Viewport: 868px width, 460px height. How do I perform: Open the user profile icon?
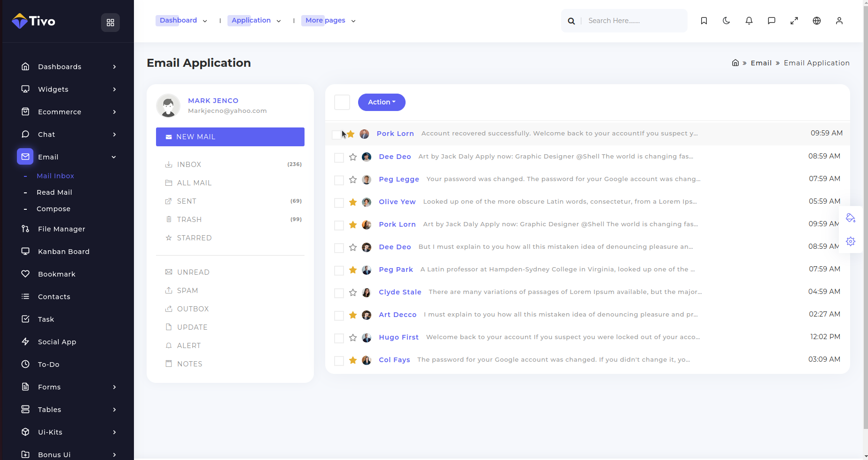pos(839,21)
